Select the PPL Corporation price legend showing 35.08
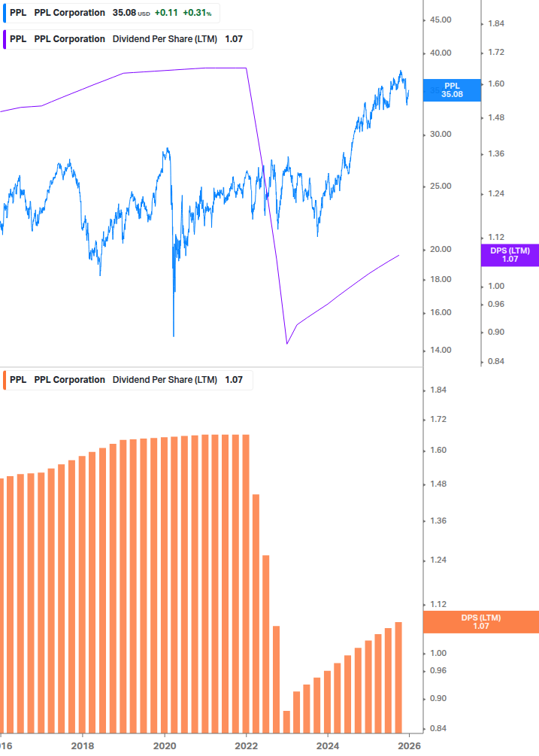This screenshot has height=756, width=539. [x=111, y=13]
